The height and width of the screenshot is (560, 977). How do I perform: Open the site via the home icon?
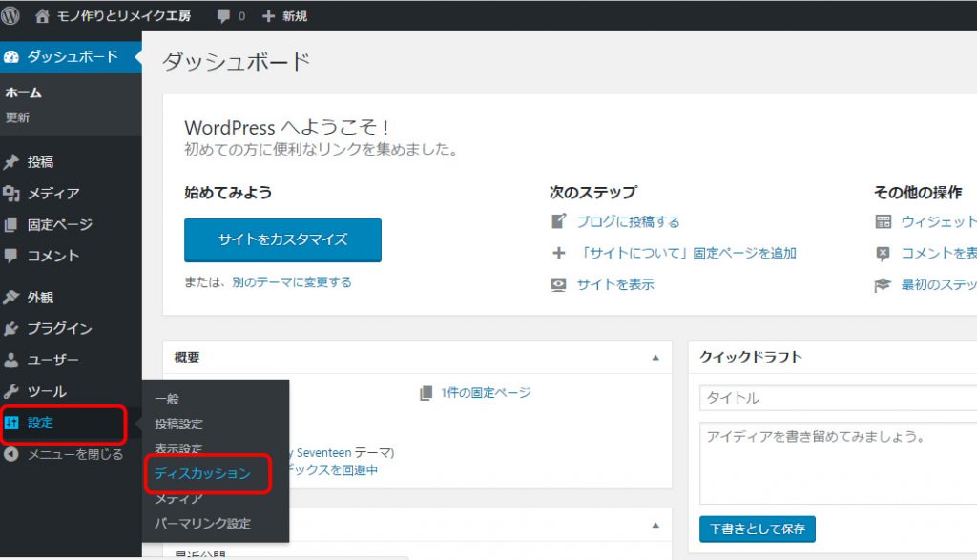pos(42,14)
